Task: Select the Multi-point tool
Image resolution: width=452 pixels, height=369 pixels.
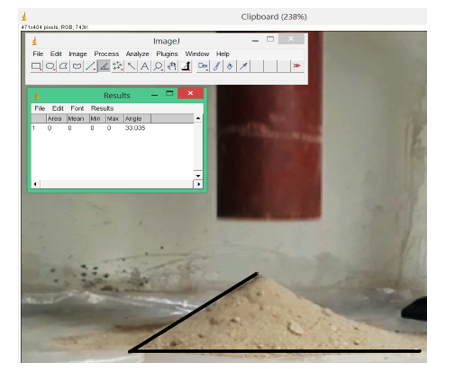Action: tap(117, 66)
